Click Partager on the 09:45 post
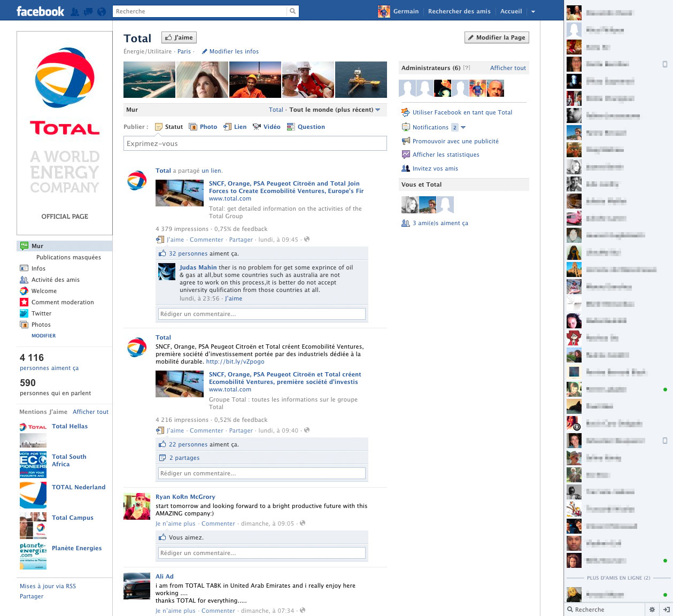This screenshot has height=616, width=673. point(241,240)
